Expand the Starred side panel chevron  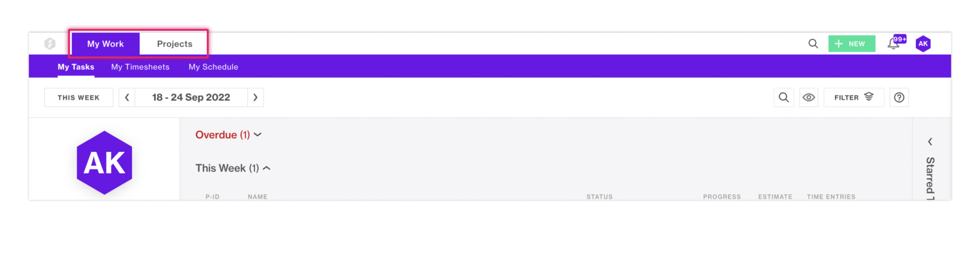click(x=930, y=142)
